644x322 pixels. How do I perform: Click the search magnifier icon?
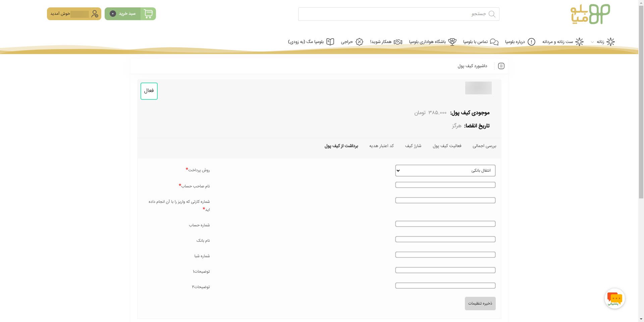pos(492,14)
